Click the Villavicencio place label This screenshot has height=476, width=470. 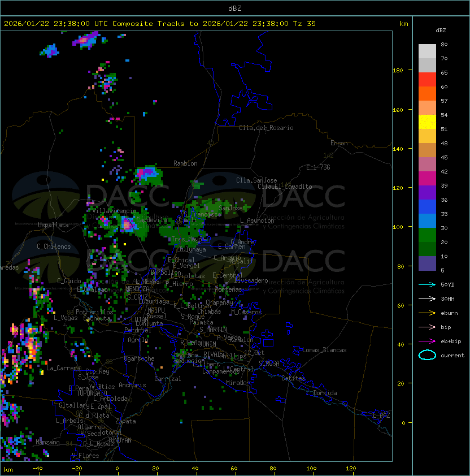point(114,211)
